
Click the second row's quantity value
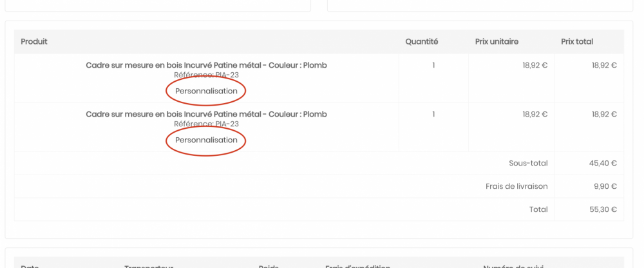[433, 114]
